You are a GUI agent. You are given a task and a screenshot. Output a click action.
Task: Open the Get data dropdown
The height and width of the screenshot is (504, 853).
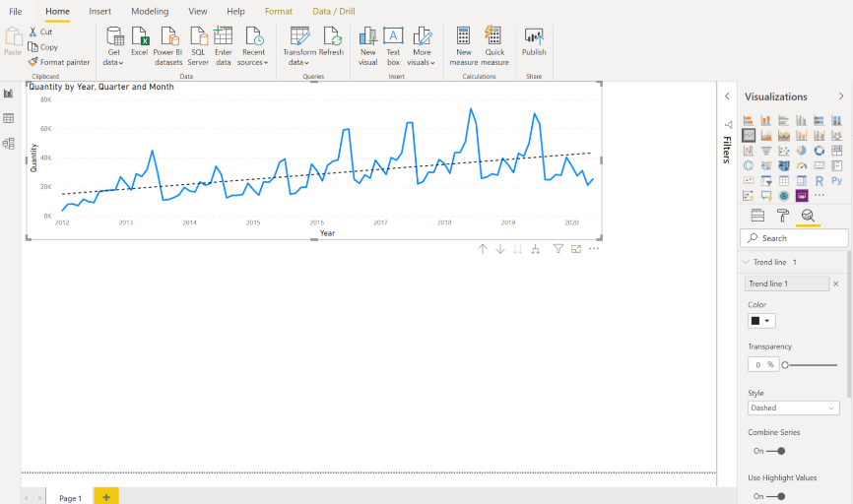113,46
